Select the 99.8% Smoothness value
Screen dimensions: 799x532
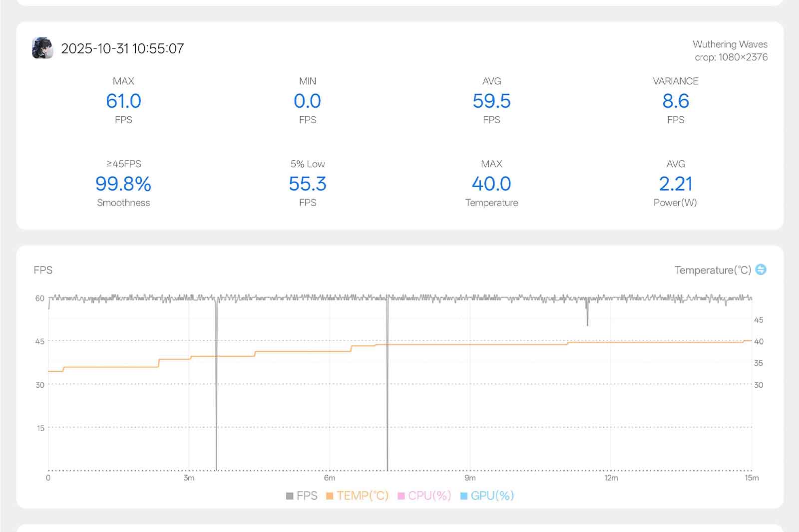123,184
